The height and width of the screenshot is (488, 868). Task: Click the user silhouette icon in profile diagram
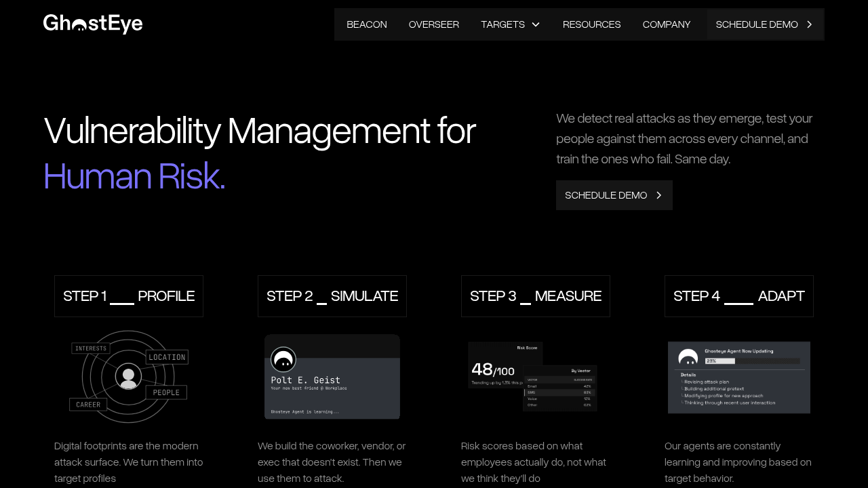coord(128,376)
